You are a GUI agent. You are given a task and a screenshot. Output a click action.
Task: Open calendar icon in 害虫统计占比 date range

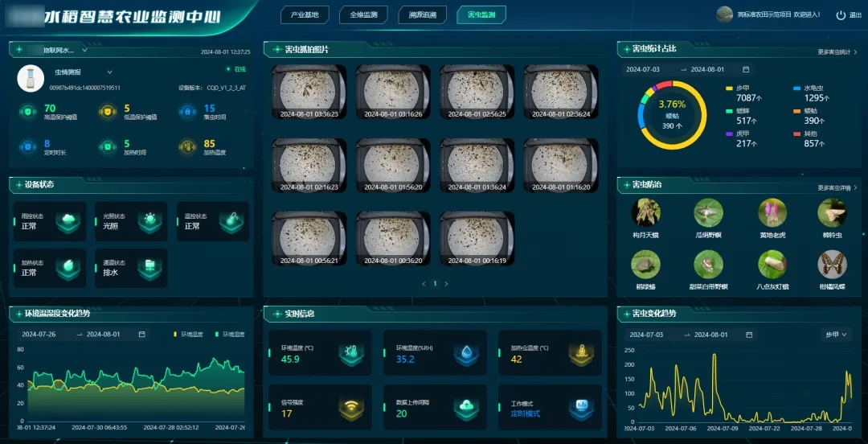click(x=746, y=70)
